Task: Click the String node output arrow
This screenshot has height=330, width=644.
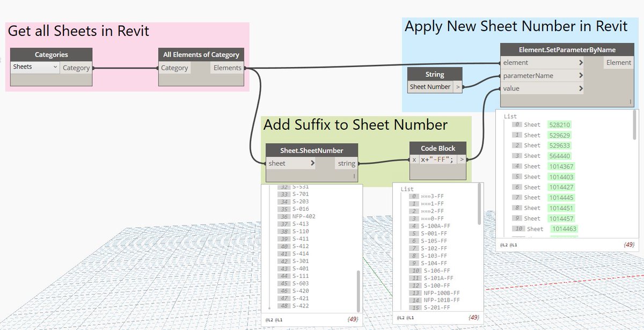Action: click(457, 87)
